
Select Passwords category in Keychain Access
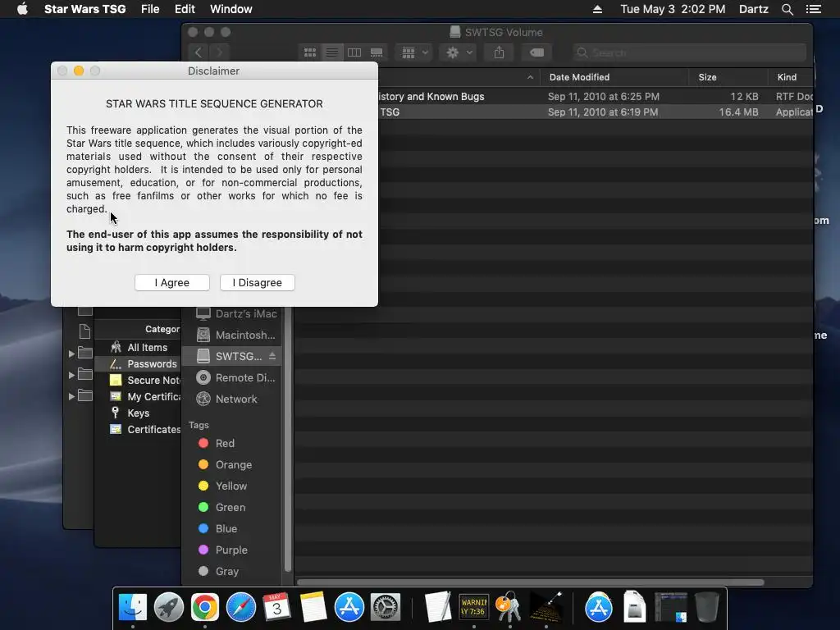pyautogui.click(x=138, y=363)
